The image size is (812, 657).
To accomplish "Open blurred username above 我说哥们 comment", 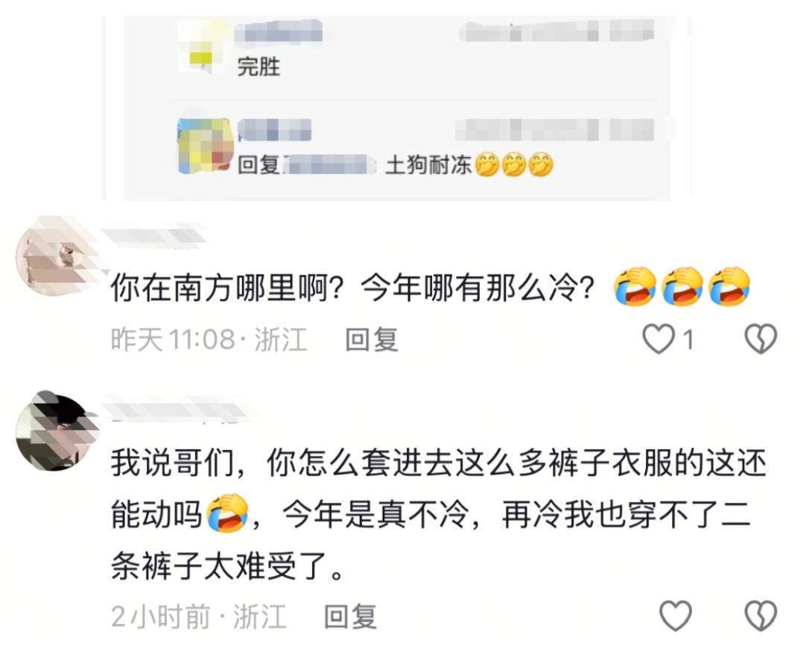I will pyautogui.click(x=176, y=410).
